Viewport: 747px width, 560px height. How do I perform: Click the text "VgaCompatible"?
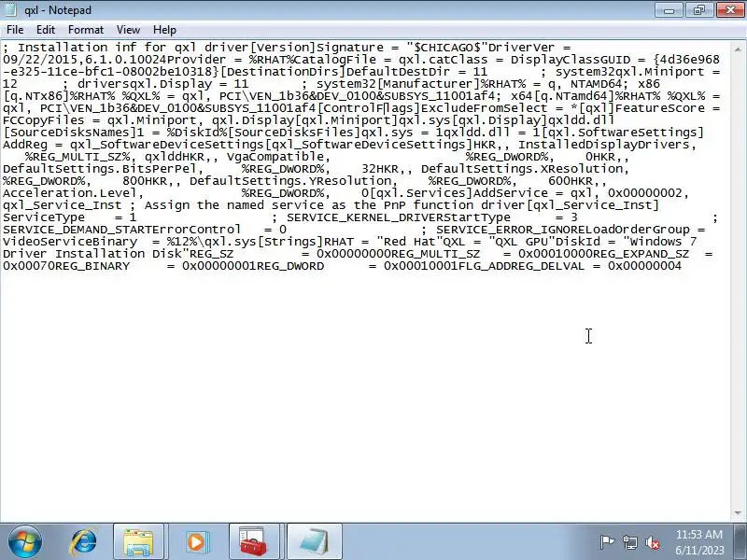pos(275,157)
